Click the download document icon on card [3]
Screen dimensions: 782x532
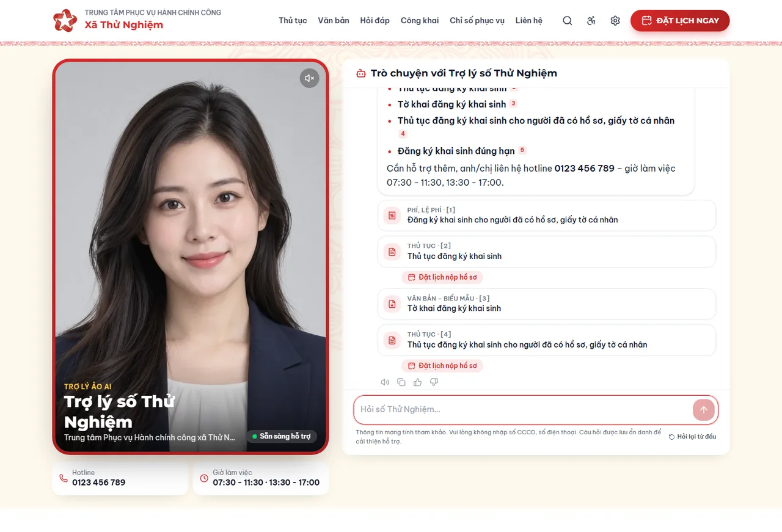click(x=392, y=304)
